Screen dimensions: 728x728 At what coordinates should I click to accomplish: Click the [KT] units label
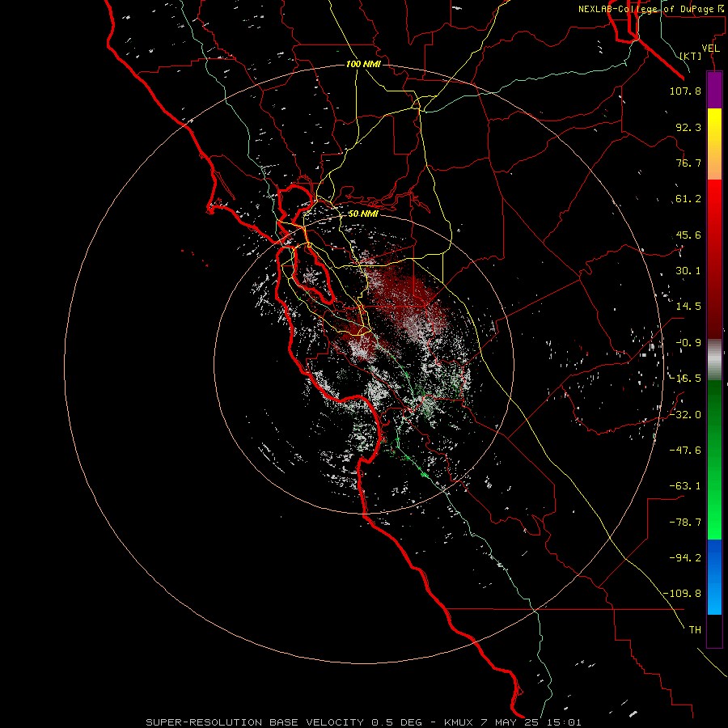click(691, 56)
